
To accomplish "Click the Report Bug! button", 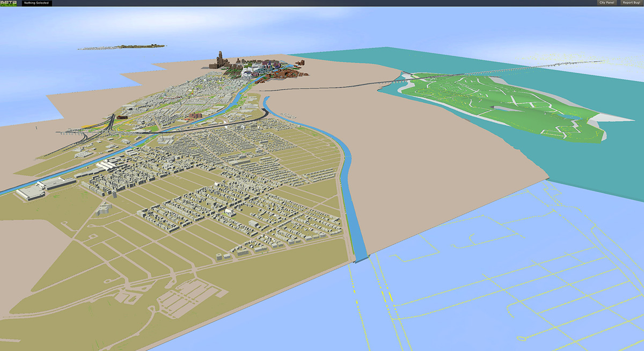I will [631, 3].
